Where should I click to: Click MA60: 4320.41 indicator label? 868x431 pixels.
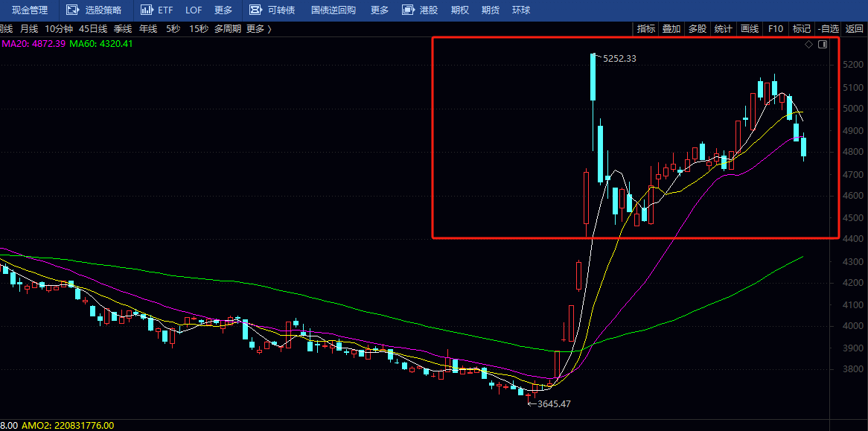[x=101, y=44]
